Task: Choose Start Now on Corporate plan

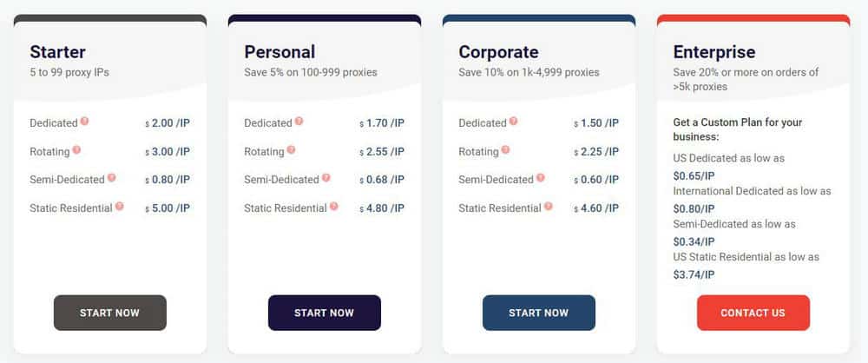Action: coord(539,313)
